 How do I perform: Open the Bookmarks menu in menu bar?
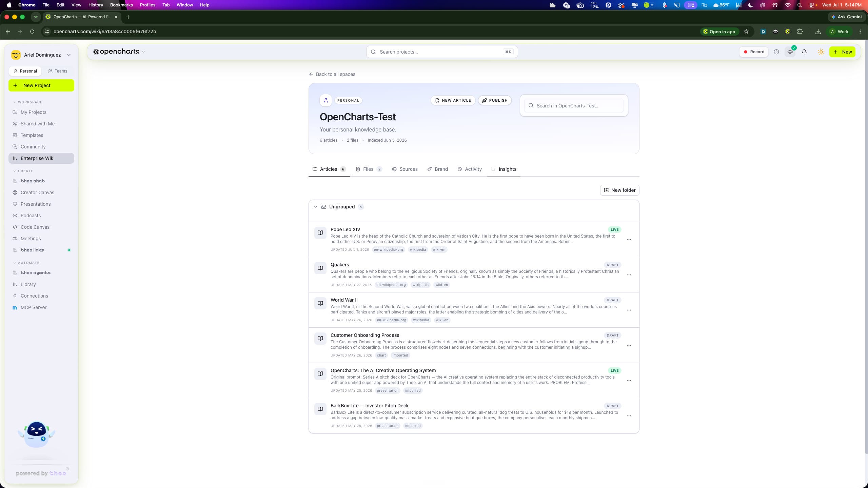pyautogui.click(x=121, y=5)
